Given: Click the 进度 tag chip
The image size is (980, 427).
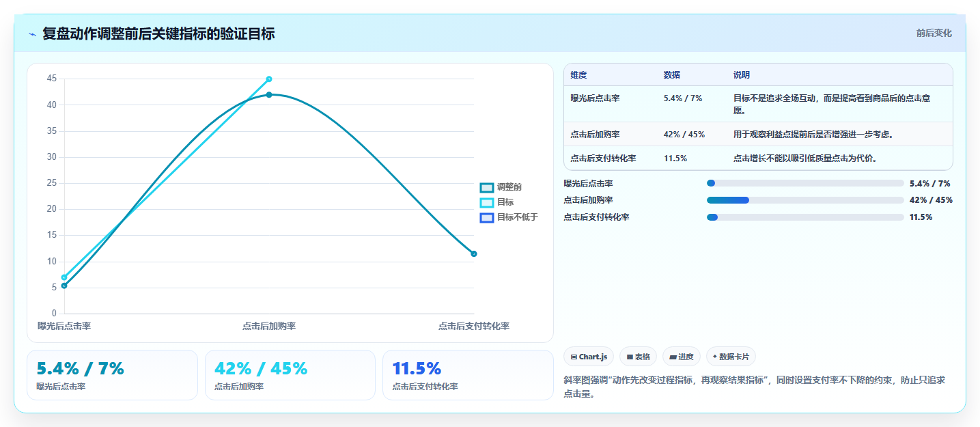Looking at the screenshot, I should pyautogui.click(x=682, y=357).
